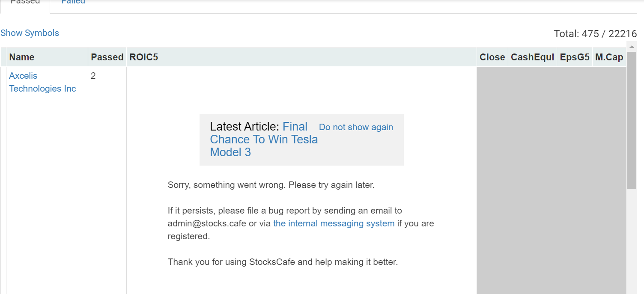The height and width of the screenshot is (294, 644).
Task: Sort by the CashEqui column header
Action: [x=532, y=57]
